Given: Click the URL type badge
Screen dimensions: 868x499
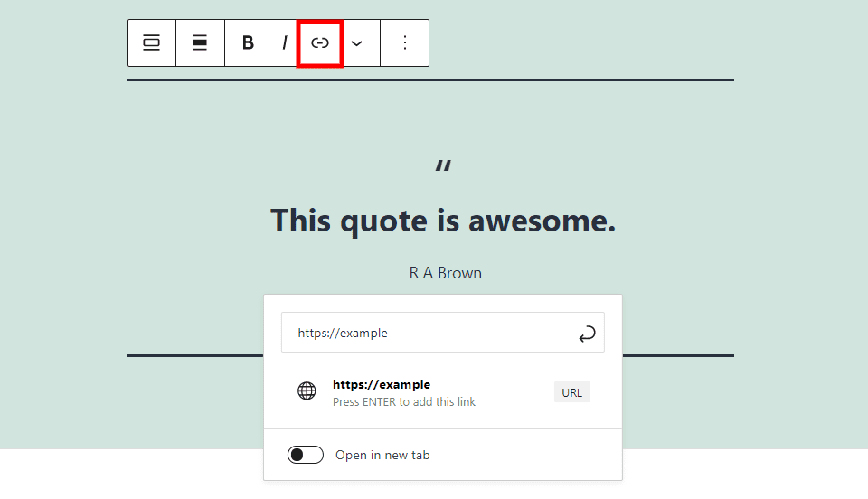Looking at the screenshot, I should click(x=571, y=392).
